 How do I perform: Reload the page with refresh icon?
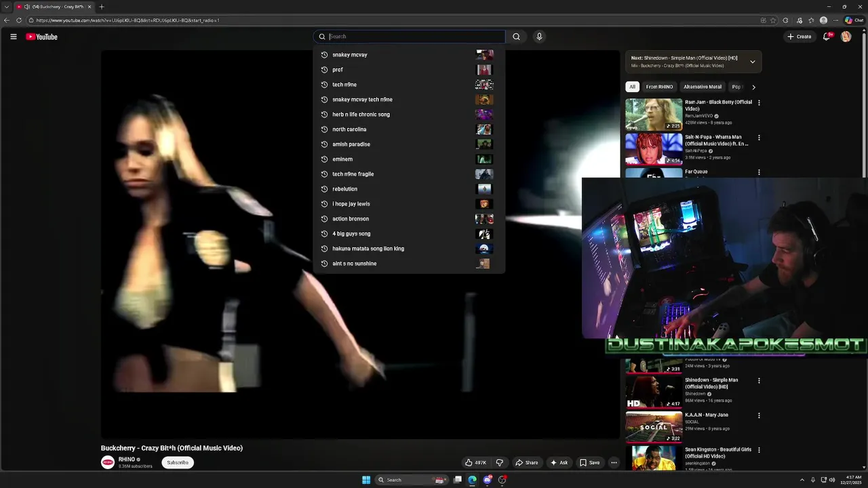[x=19, y=20]
